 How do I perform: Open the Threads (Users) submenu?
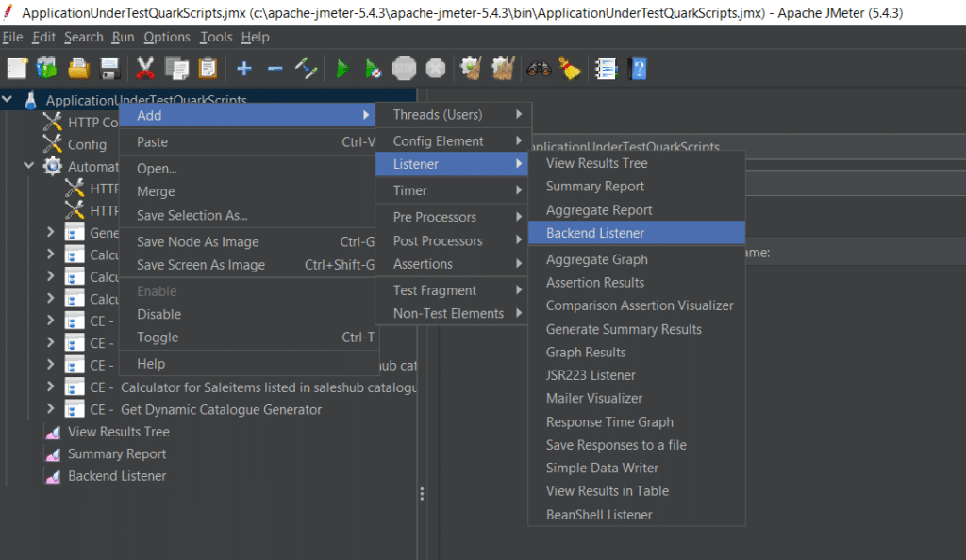(452, 114)
